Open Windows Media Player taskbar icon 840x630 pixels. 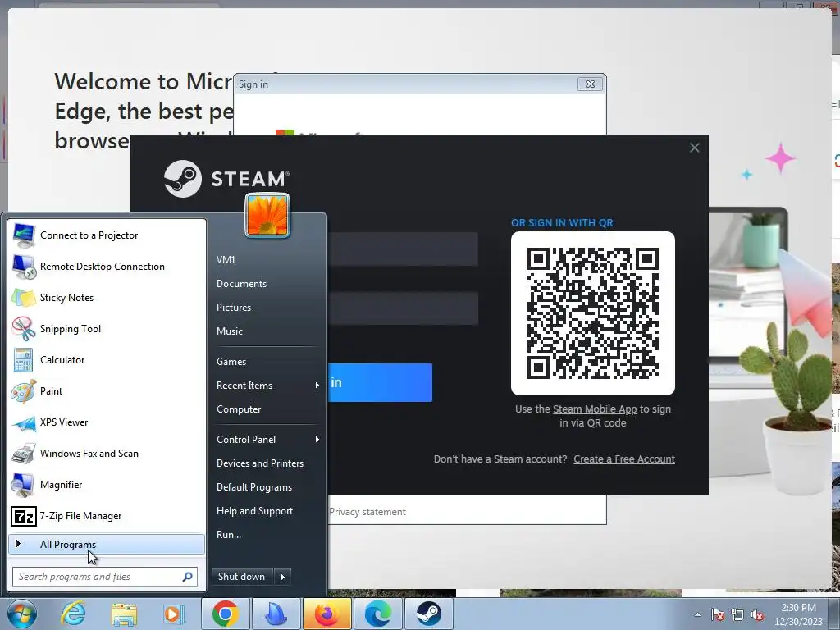click(174, 614)
